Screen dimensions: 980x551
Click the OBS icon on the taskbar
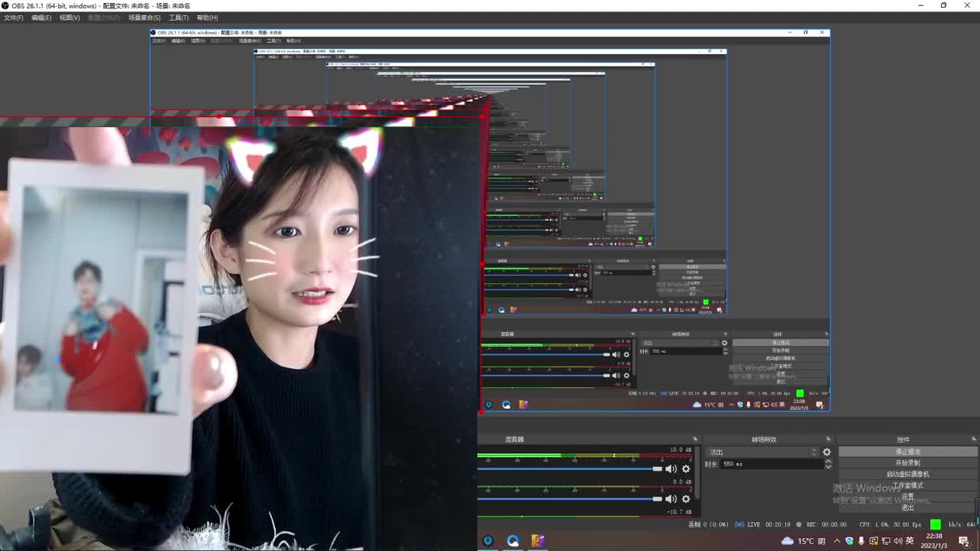tap(488, 540)
